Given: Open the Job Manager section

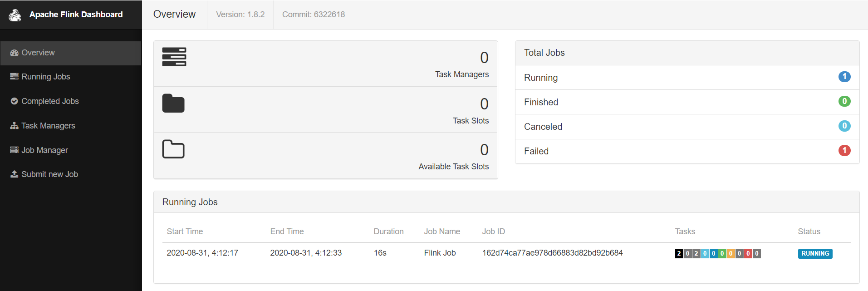Looking at the screenshot, I should tap(44, 150).
